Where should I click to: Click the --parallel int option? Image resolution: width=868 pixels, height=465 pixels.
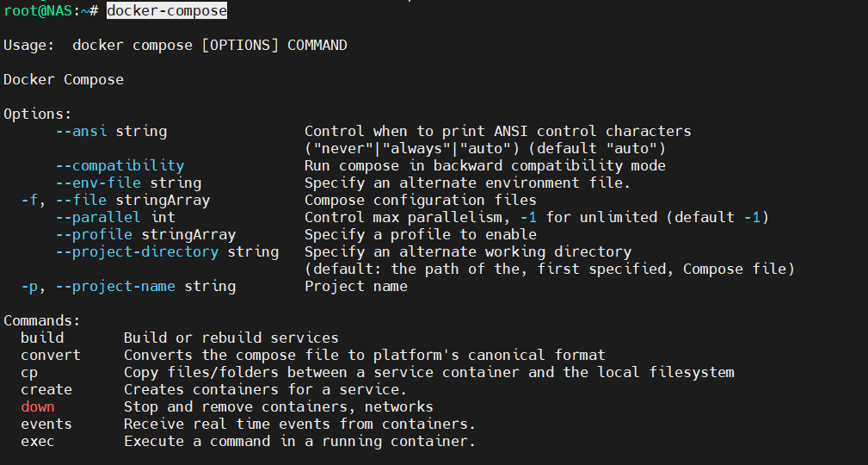click(x=115, y=217)
